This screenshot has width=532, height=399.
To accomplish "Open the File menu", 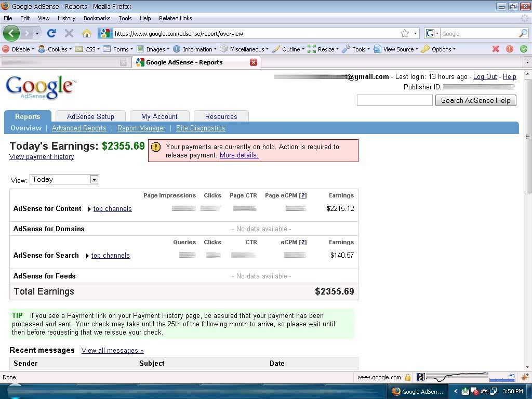I will tap(8, 18).
